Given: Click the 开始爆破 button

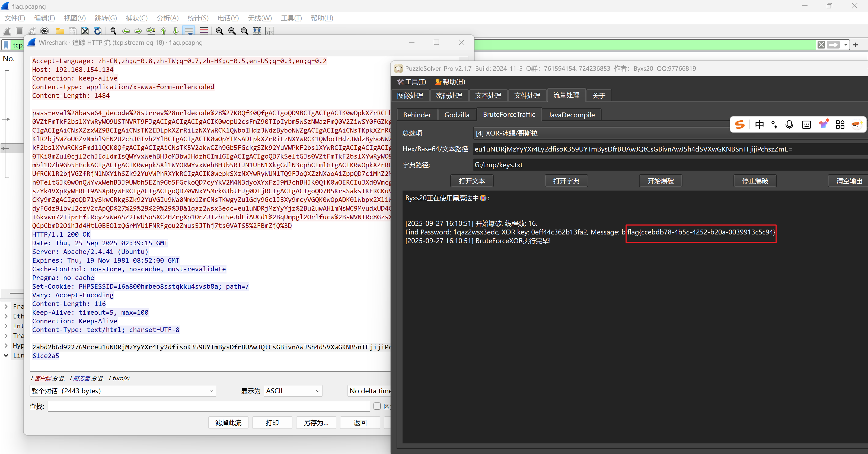Looking at the screenshot, I should coord(660,181).
